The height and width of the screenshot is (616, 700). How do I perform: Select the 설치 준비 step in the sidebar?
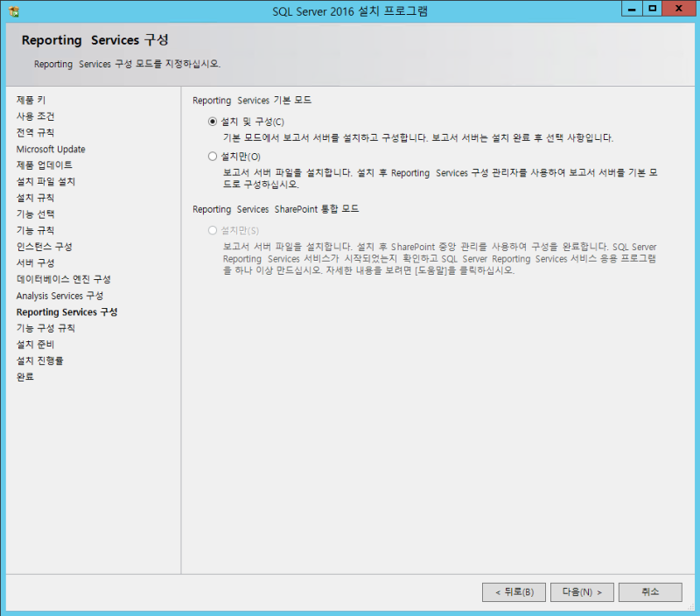[35, 345]
